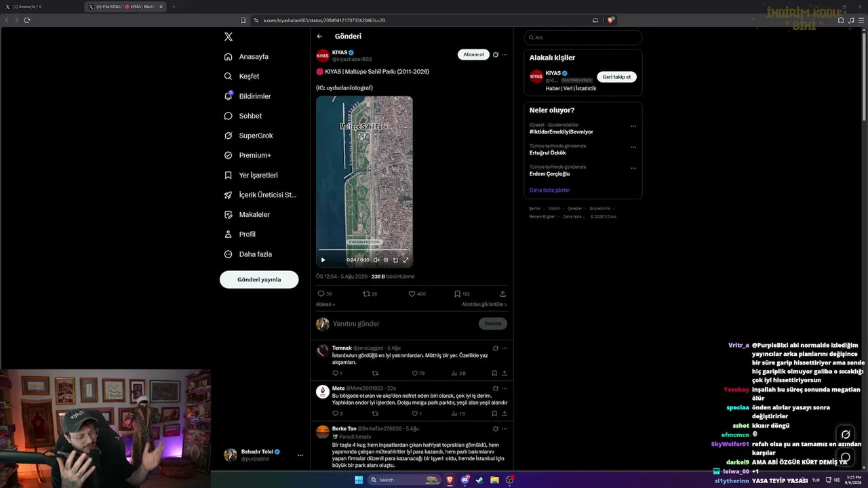
Task: Click the X logo in the sidebar
Action: 229,37
